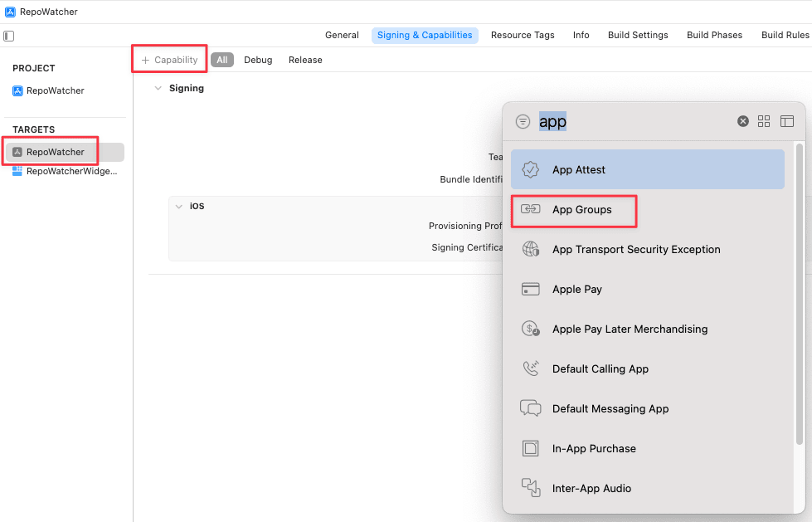Viewport: 812px width, 522px height.
Task: Switch to Build Settings tab
Action: click(x=638, y=35)
